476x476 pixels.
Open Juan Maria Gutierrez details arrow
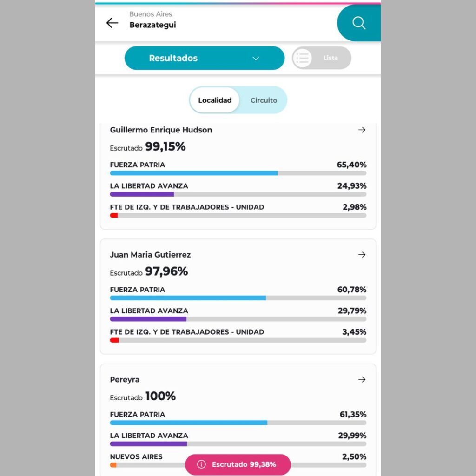coord(362,255)
